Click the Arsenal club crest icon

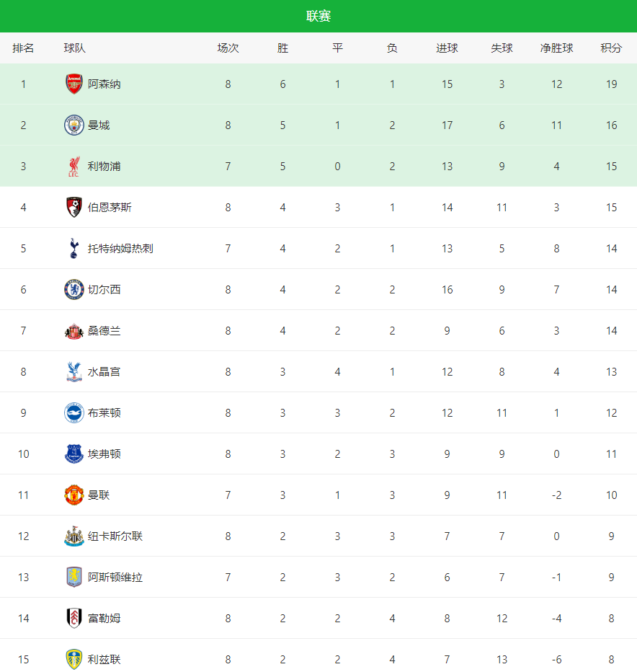[x=73, y=84]
